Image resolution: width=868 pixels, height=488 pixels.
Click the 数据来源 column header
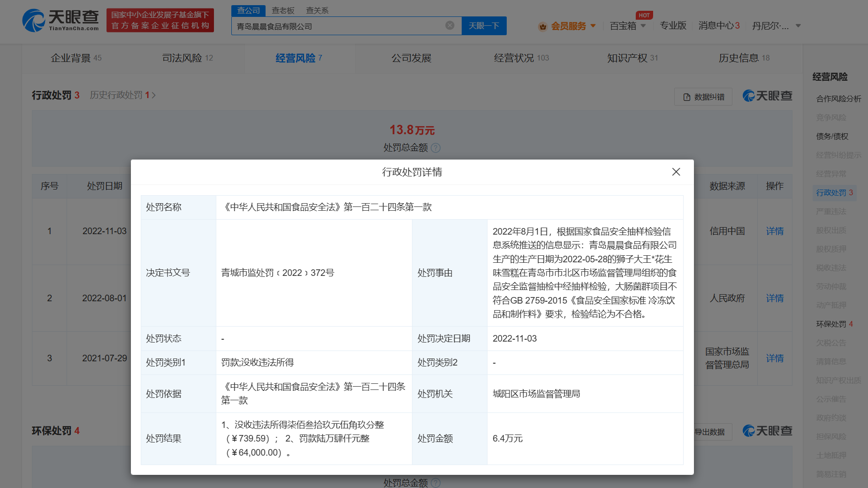[727, 186]
